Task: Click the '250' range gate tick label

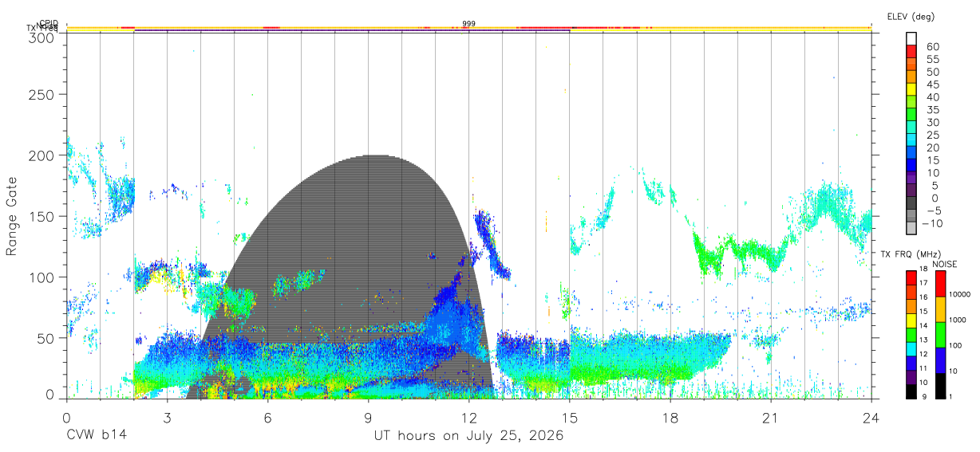Action: click(41, 94)
